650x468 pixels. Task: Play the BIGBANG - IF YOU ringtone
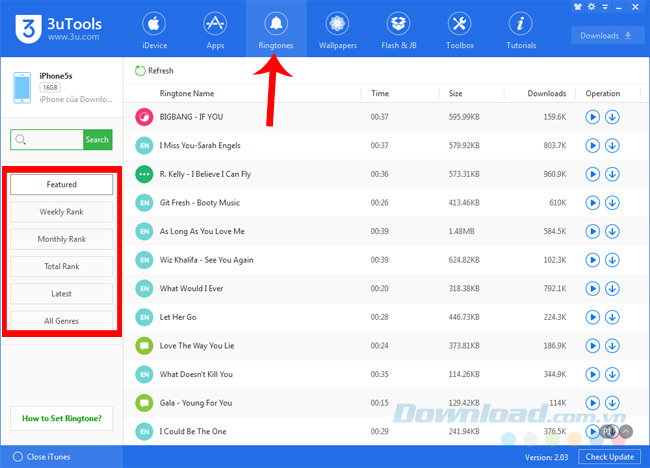[593, 117]
